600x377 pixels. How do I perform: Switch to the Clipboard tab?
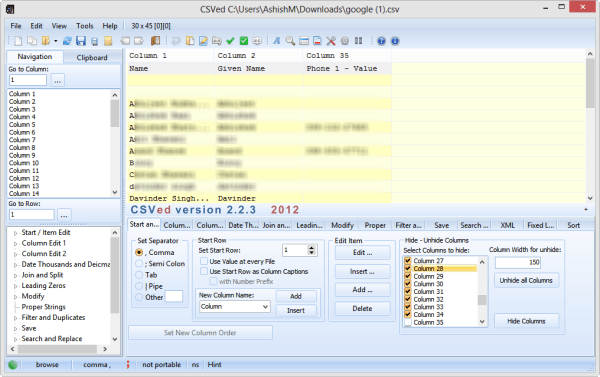pos(92,57)
